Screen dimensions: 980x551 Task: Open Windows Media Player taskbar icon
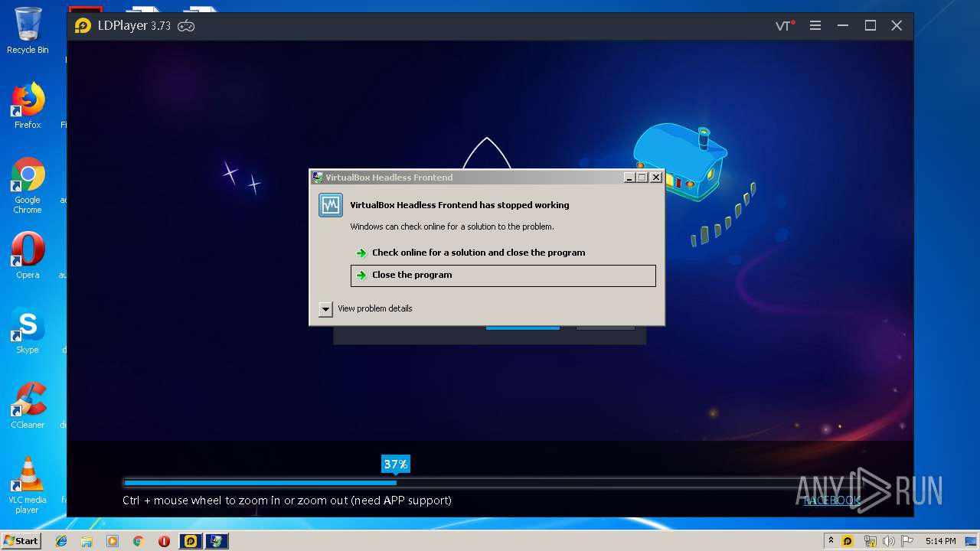click(113, 541)
